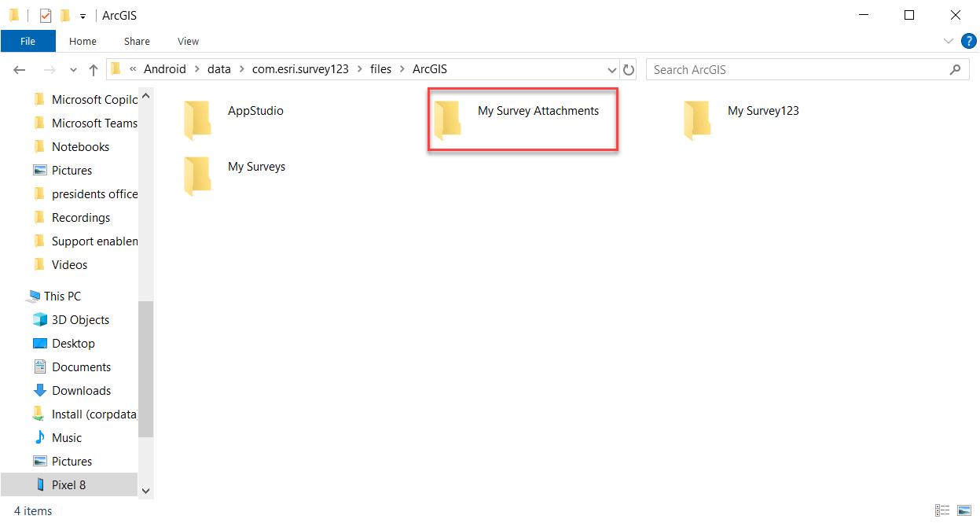Select Install (corpdata) network location
This screenshot has height=523, width=980.
click(85, 414)
